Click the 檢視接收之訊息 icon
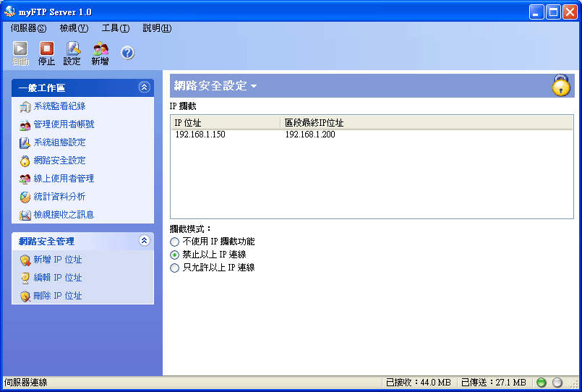The width and height of the screenshot is (582, 392). pyautogui.click(x=25, y=216)
